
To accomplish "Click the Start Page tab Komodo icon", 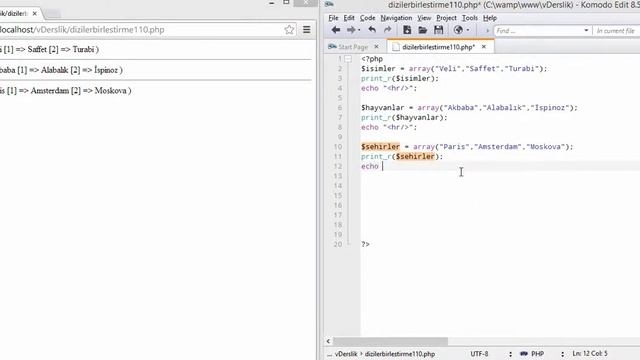I will pos(332,47).
